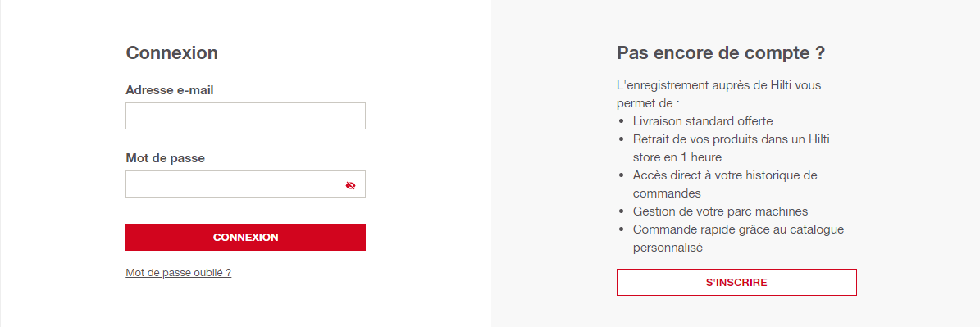980x327 pixels.
Task: Click the Adresse e-mail field label
Action: [x=170, y=90]
